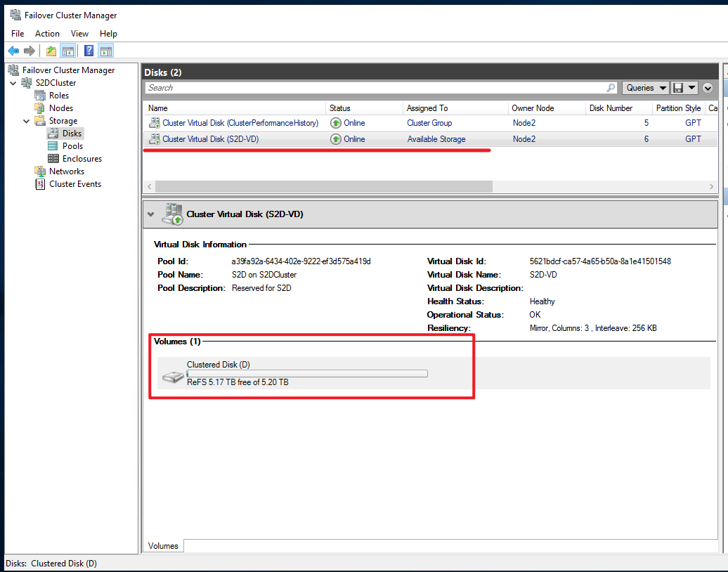Click Disk Number 6 cell

(x=646, y=139)
